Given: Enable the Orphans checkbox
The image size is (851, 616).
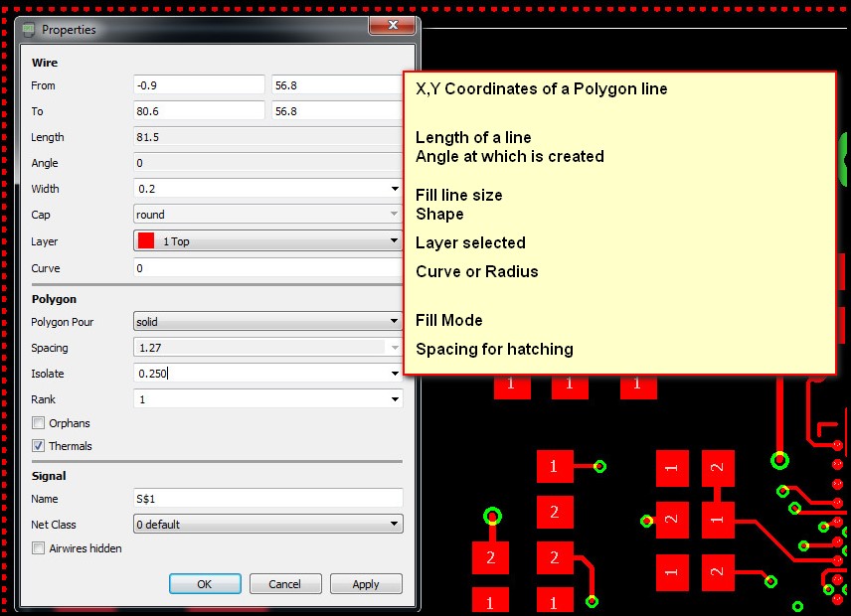Looking at the screenshot, I should click(x=38, y=423).
